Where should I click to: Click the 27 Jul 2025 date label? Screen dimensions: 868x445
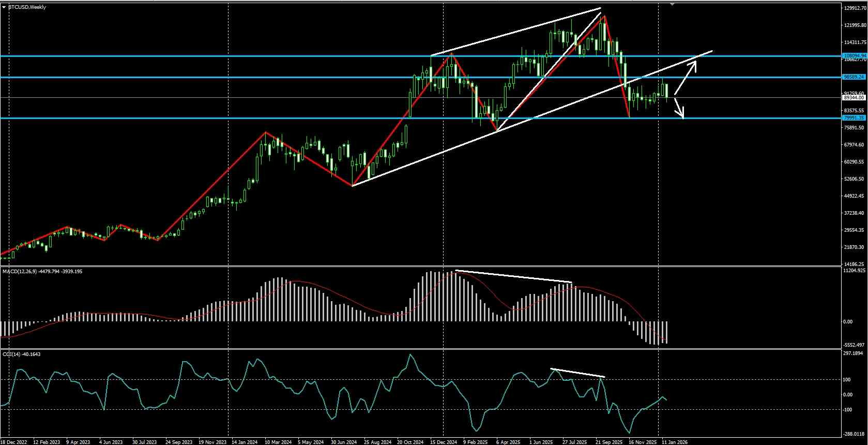[575, 442]
